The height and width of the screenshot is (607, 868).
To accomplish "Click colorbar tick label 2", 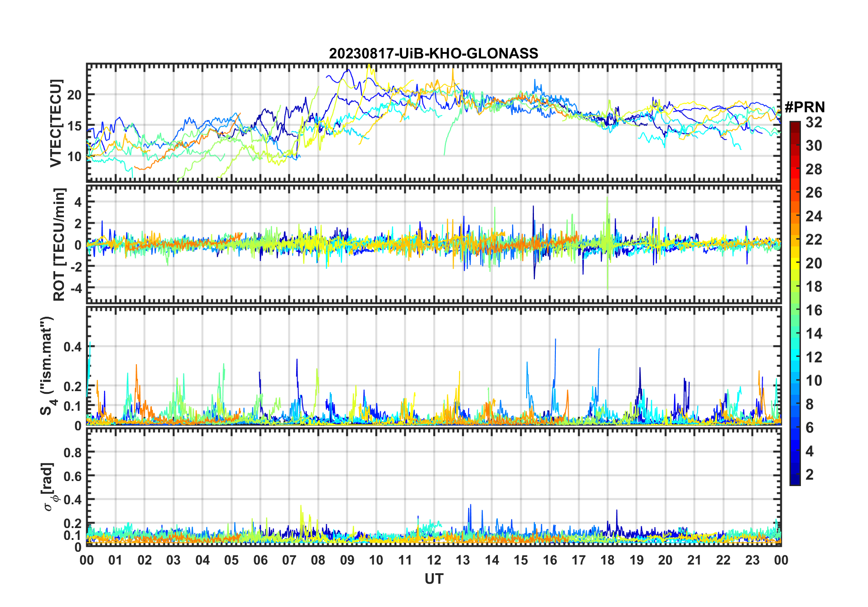I will pyautogui.click(x=810, y=475).
